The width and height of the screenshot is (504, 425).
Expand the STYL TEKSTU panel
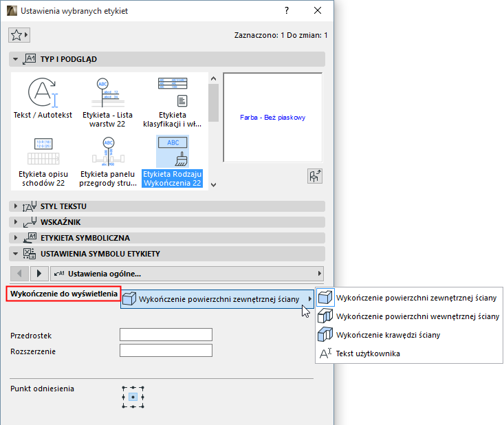click(x=15, y=206)
